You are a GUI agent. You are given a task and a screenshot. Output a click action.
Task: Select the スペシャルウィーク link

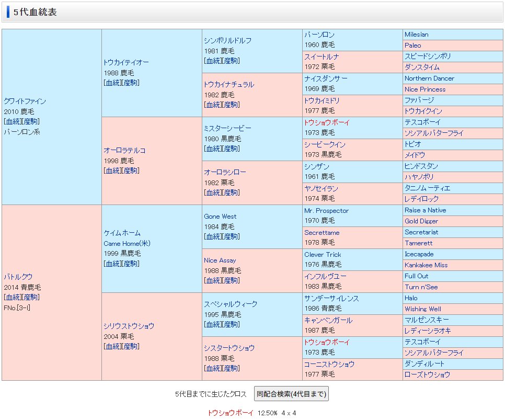[231, 304]
